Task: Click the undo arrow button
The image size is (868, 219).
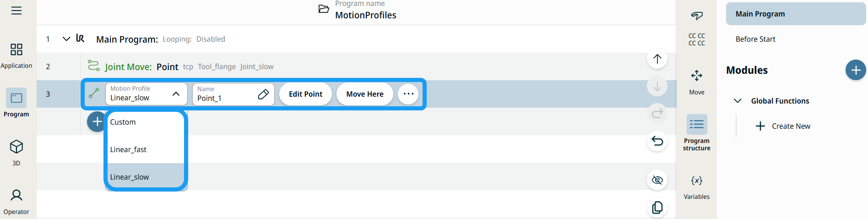Action: point(657,141)
